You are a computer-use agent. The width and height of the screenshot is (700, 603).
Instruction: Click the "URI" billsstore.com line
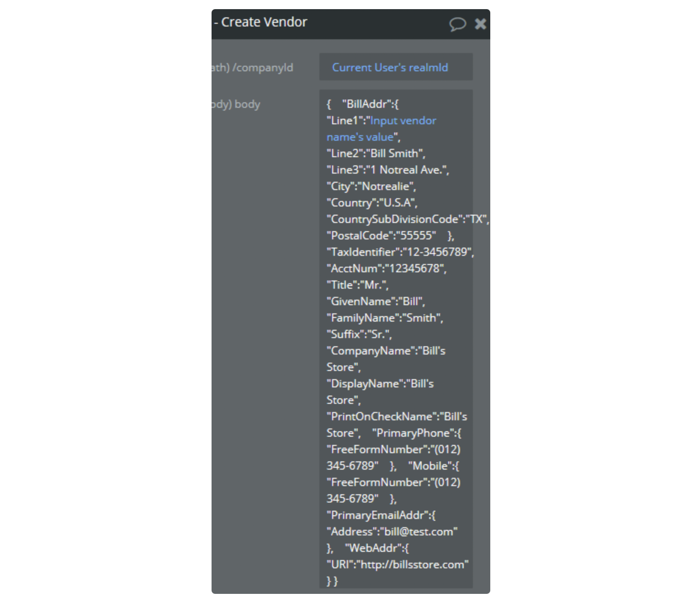[x=398, y=565]
